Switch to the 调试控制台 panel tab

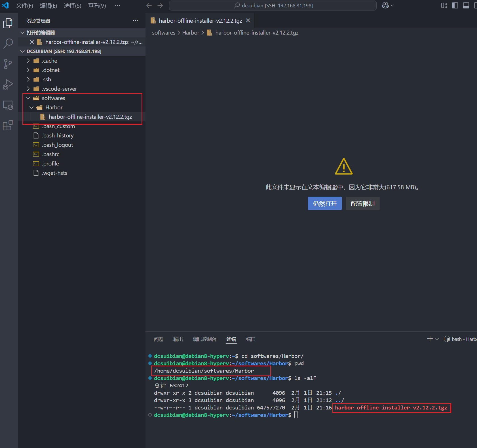coord(205,339)
